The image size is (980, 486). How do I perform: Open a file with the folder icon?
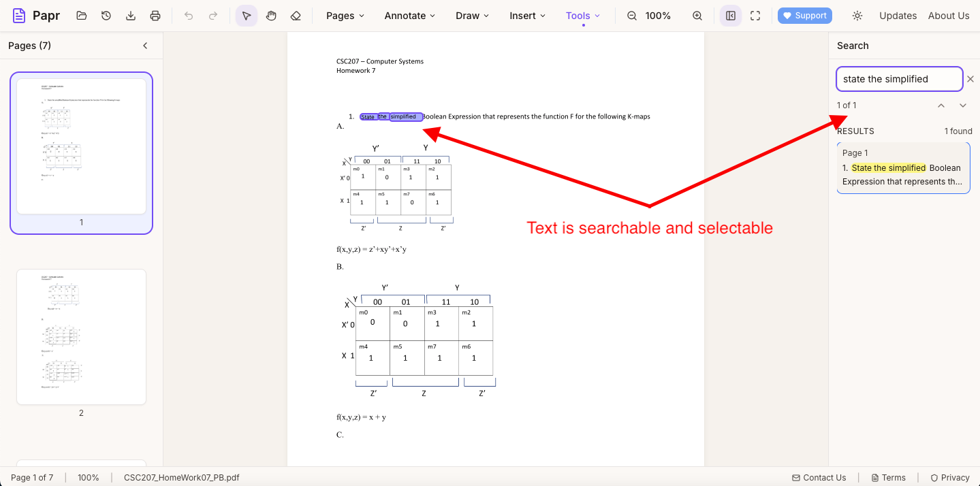tap(81, 15)
